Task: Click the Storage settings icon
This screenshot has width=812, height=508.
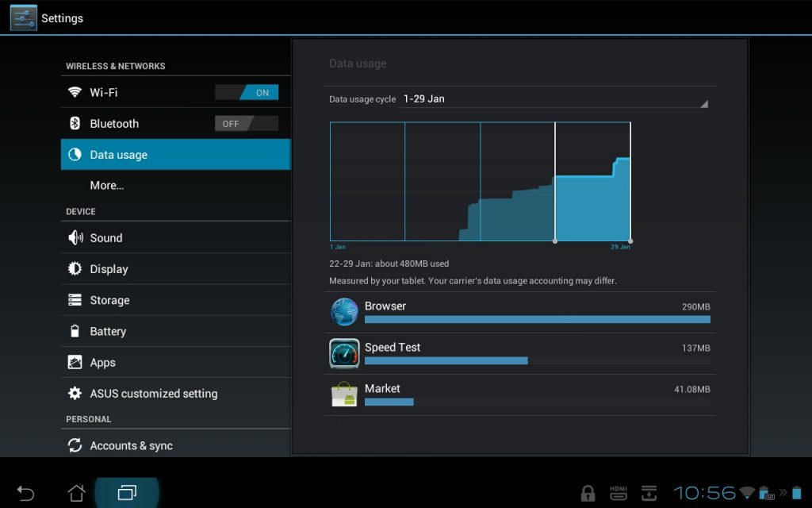Action: point(75,299)
